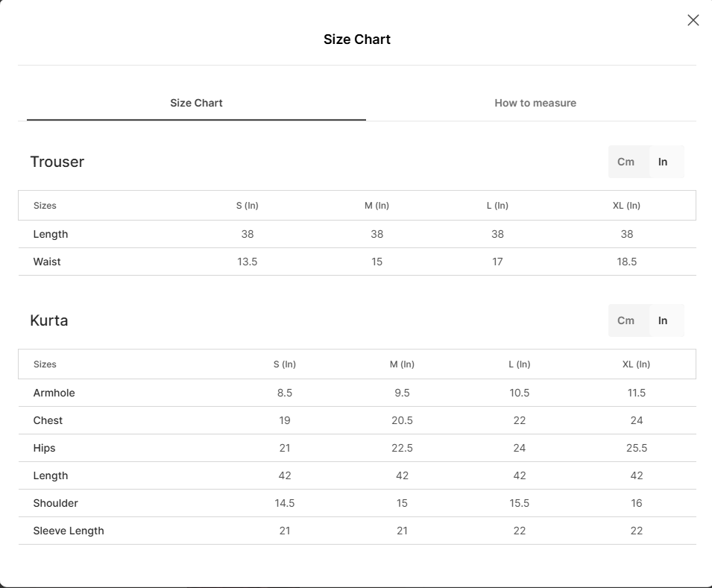Click the Kurta Shoulder value 14.5 for S
The image size is (712, 588).
click(285, 503)
